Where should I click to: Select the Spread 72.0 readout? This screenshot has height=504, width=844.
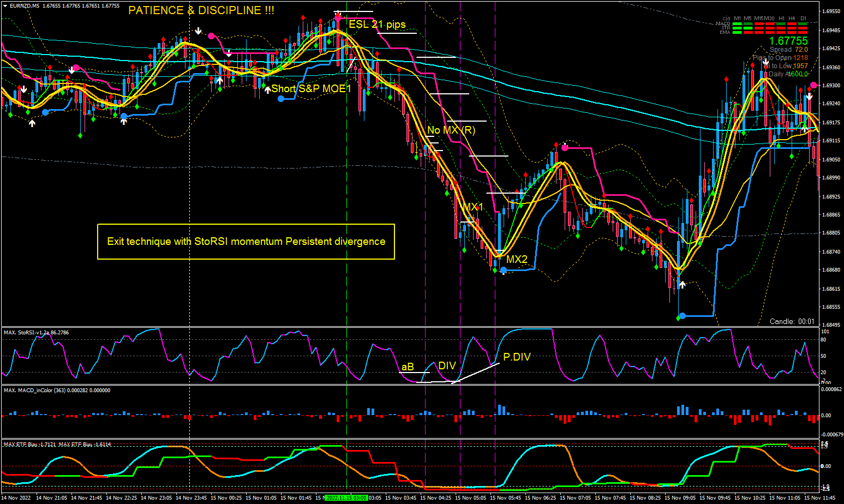coord(789,50)
